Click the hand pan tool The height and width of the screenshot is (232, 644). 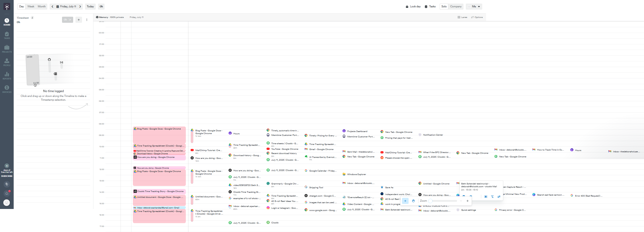tap(413, 201)
